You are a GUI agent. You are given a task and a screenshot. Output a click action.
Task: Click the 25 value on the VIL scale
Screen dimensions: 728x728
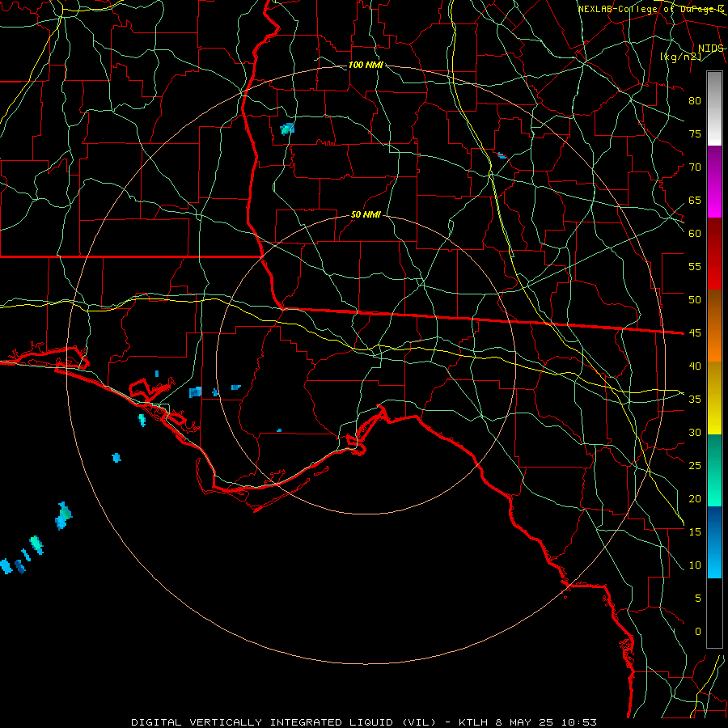point(695,466)
